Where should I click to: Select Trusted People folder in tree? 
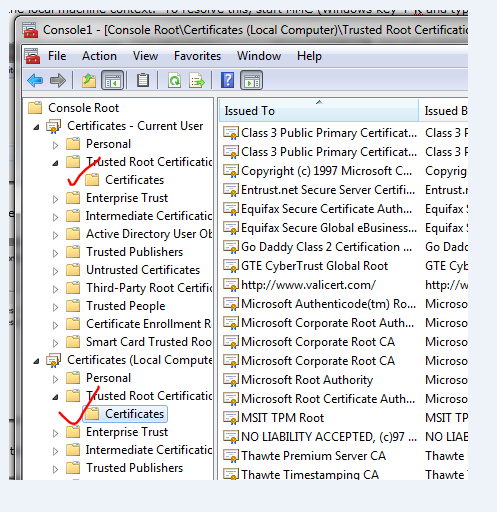click(x=126, y=306)
